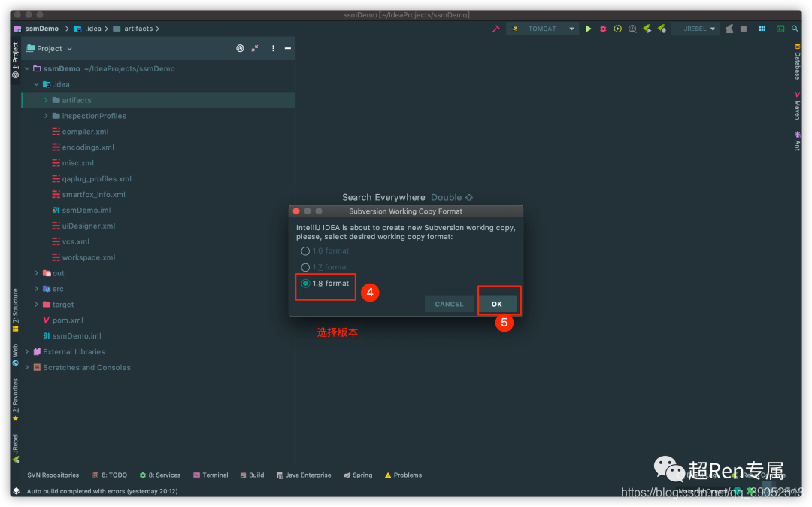
Task: Collapse all icon in Project panel header
Action: point(255,49)
